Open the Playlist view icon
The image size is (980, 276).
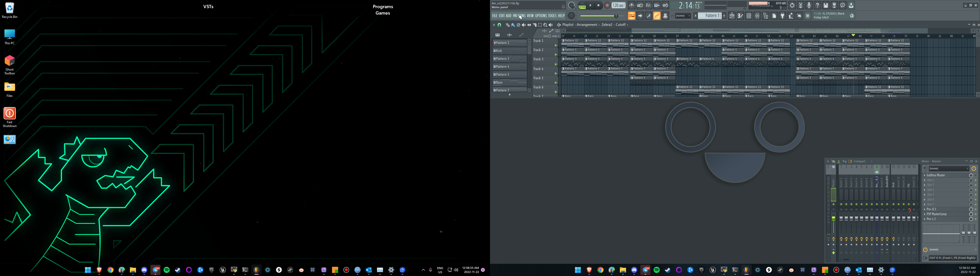pos(732,16)
